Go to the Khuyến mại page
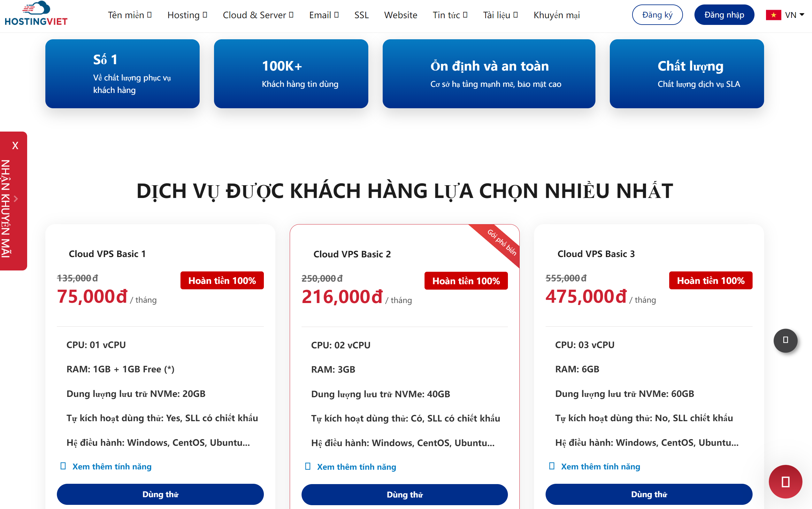Image resolution: width=812 pixels, height=509 pixels. point(556,15)
